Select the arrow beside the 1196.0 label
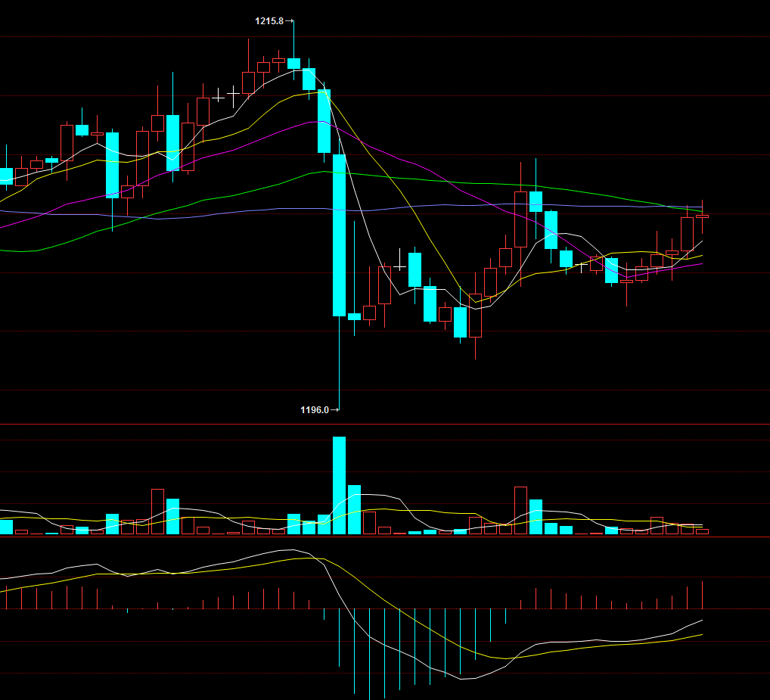 tap(336, 410)
